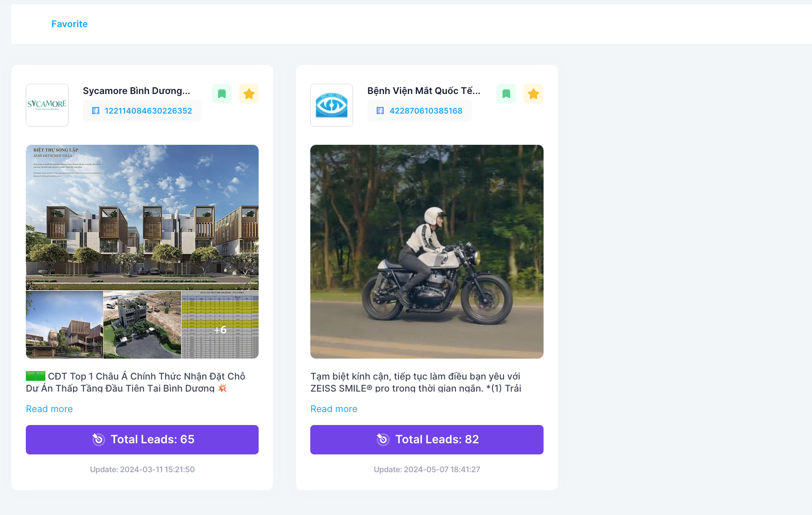Image resolution: width=812 pixels, height=515 pixels.
Task: Click Facebook icon beside Sycamore page ID
Action: [x=96, y=111]
